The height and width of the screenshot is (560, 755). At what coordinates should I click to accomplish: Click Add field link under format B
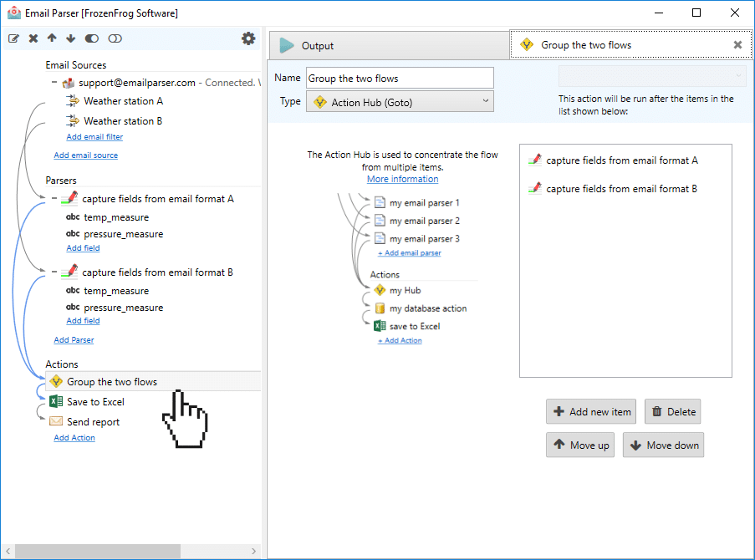83,321
